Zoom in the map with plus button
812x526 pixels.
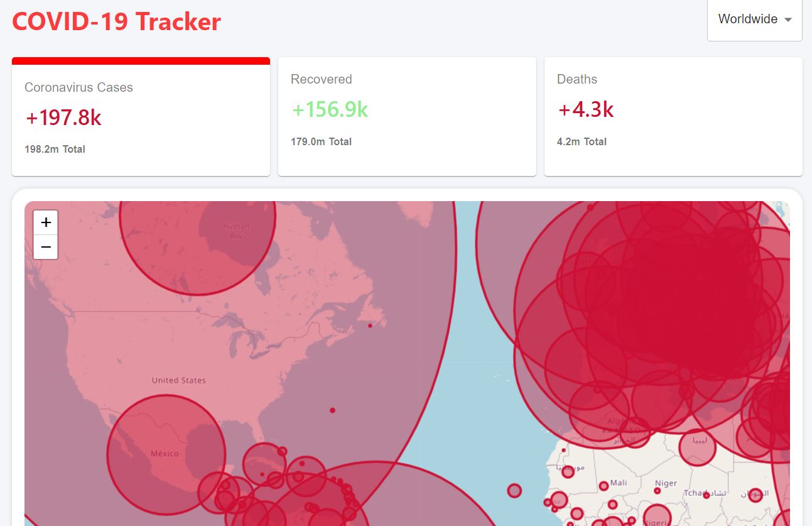click(x=46, y=222)
